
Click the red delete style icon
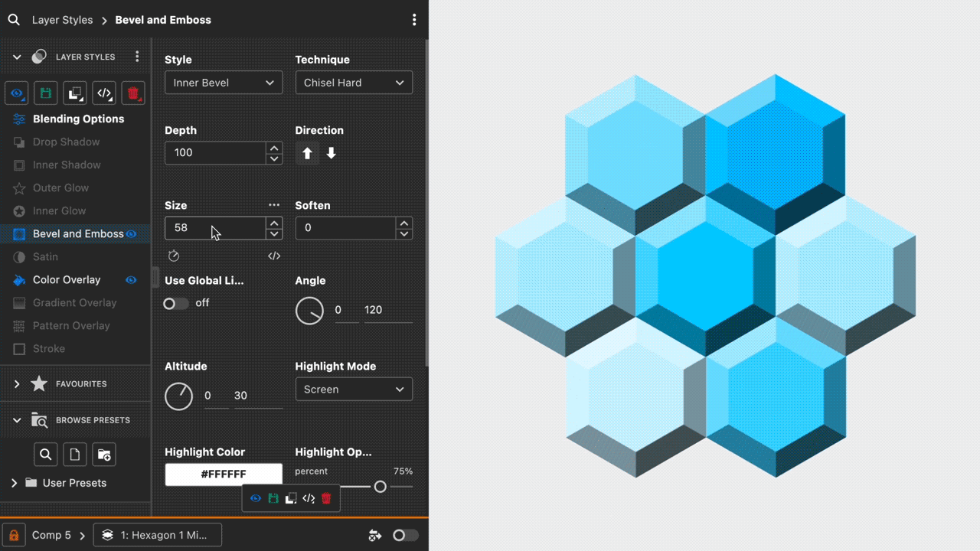[x=133, y=93]
